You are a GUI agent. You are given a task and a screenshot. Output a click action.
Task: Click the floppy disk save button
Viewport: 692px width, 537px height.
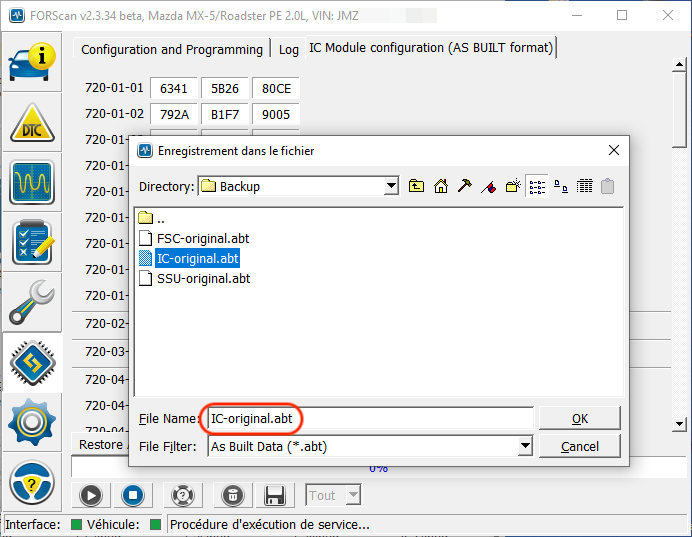pos(275,496)
